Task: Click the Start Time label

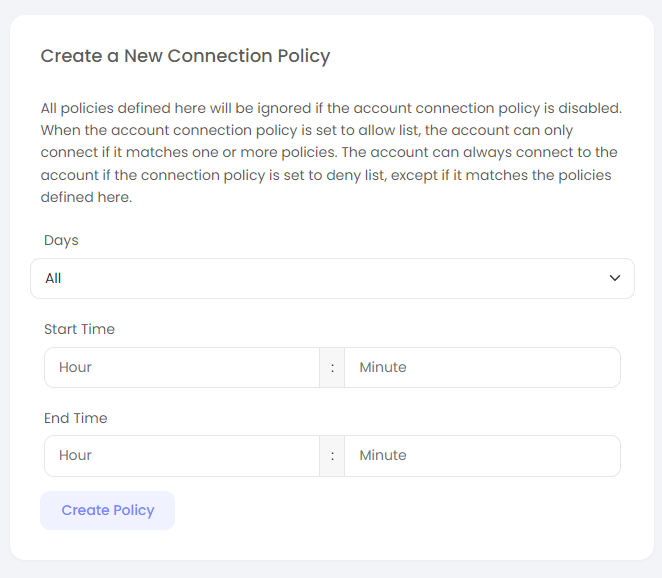Action: 79,329
